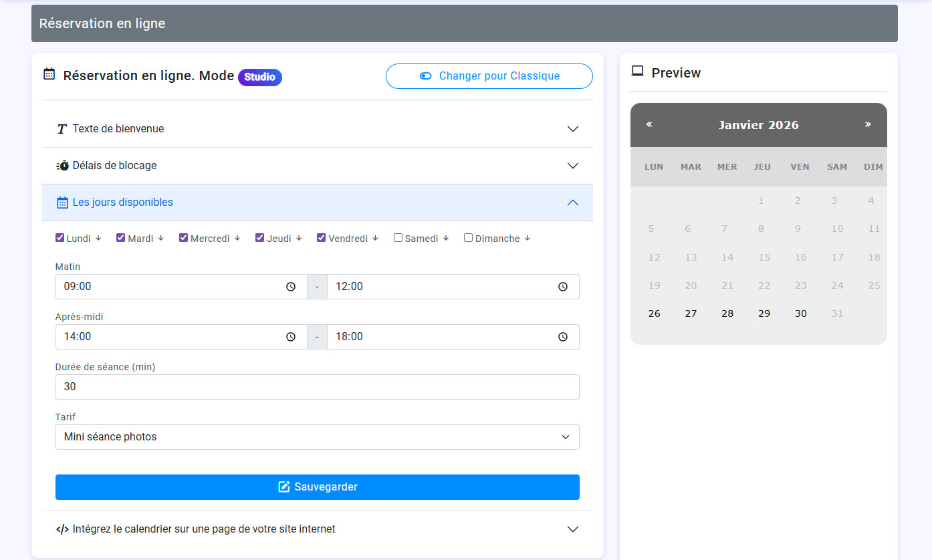This screenshot has height=560, width=932.
Task: Select January 30 in the preview calendar
Action: pos(800,313)
